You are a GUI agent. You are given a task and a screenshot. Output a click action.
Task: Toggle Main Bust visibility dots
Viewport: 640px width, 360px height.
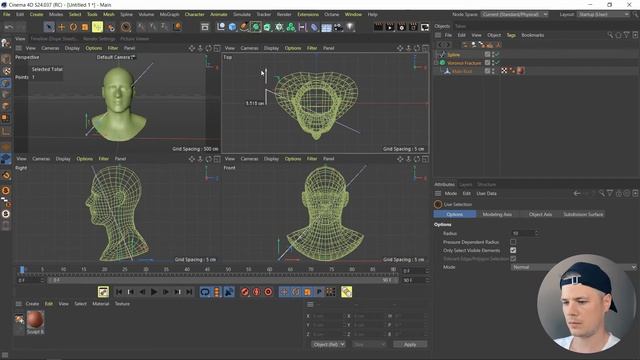click(x=493, y=71)
